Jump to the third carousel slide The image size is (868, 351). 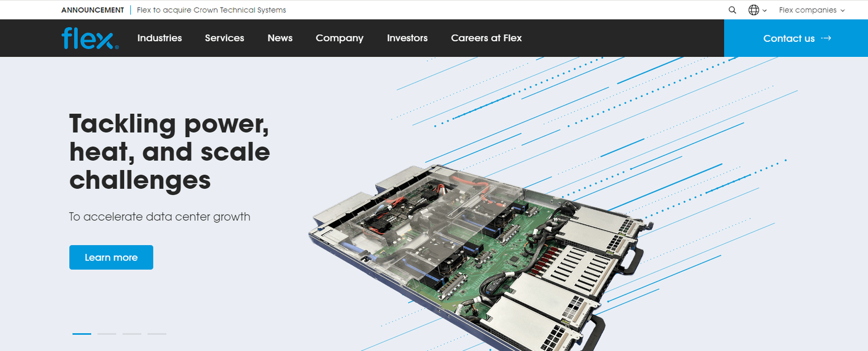tap(132, 334)
